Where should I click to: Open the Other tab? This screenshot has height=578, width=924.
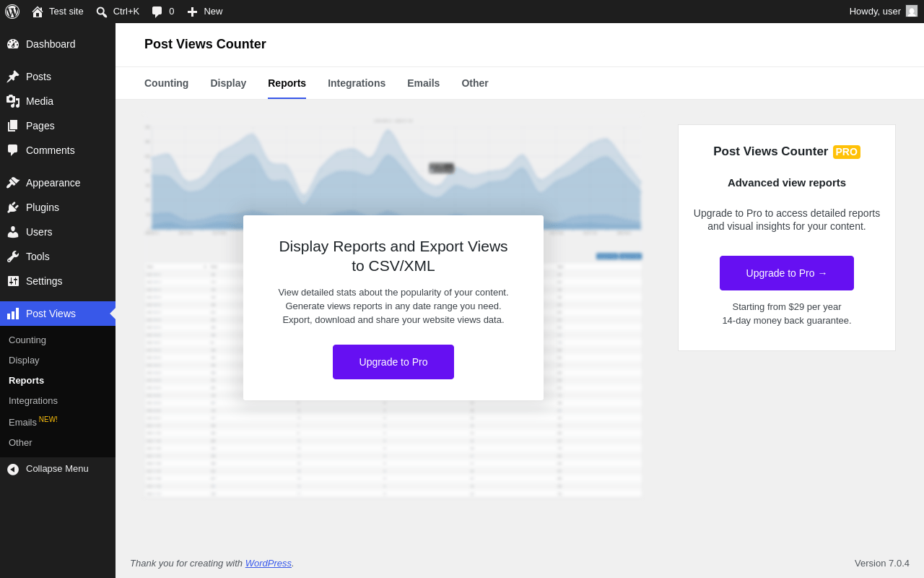click(x=475, y=83)
